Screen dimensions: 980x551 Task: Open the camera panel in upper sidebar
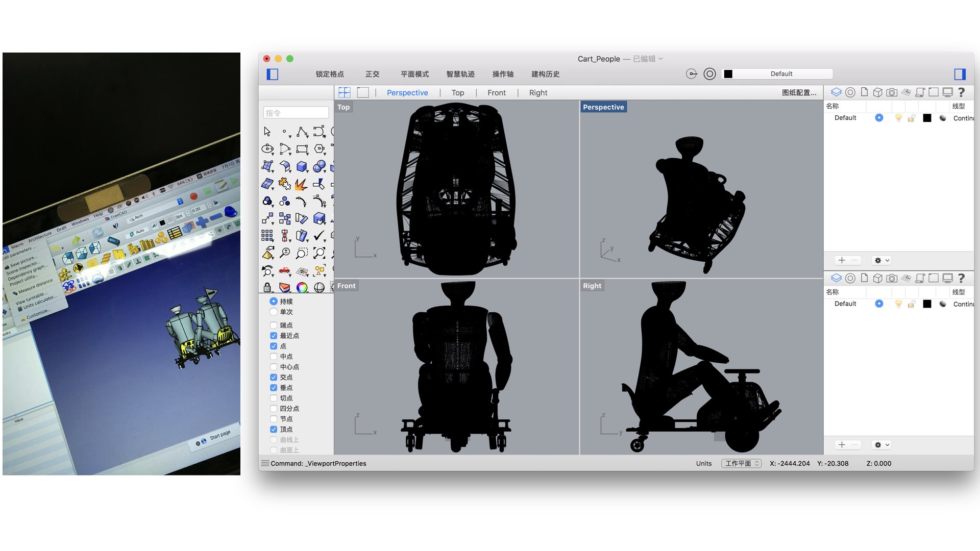892,92
